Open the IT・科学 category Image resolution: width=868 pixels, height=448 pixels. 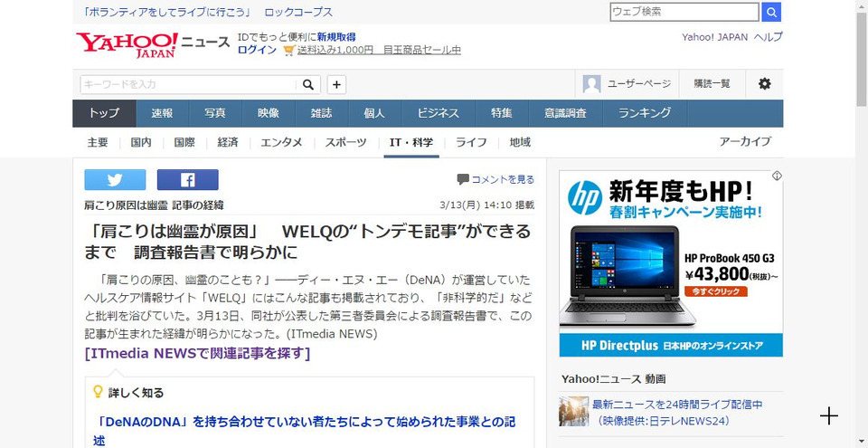click(411, 142)
